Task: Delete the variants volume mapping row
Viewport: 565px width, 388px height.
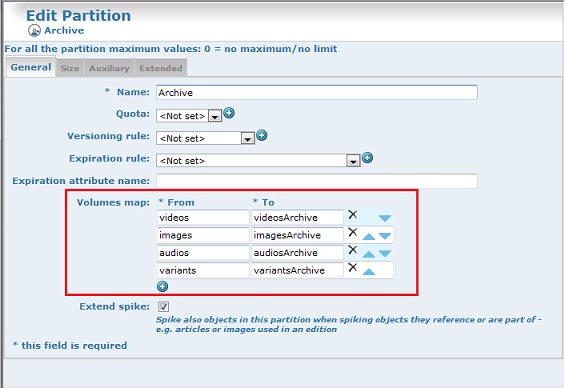Action: point(353,267)
